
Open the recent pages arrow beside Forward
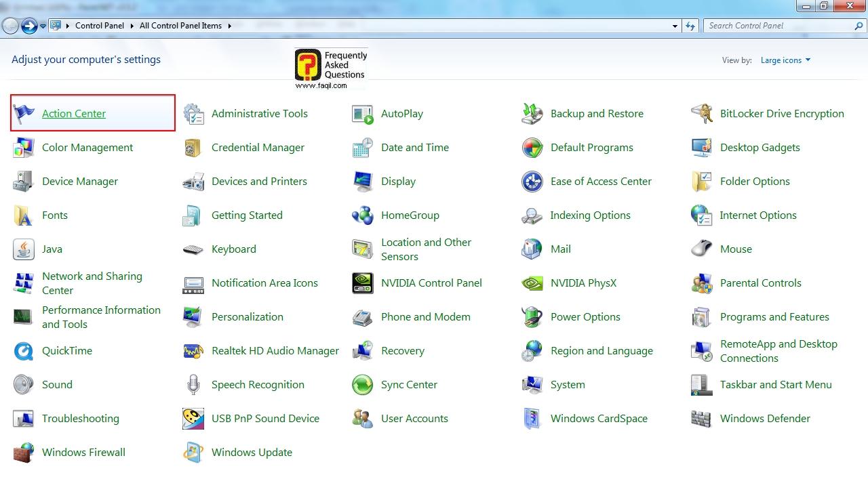43,26
